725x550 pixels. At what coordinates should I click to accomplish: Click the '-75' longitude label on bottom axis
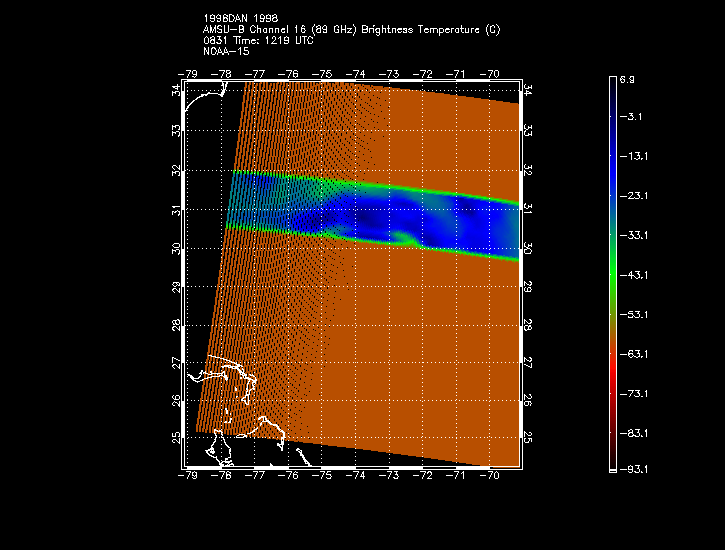click(x=322, y=476)
